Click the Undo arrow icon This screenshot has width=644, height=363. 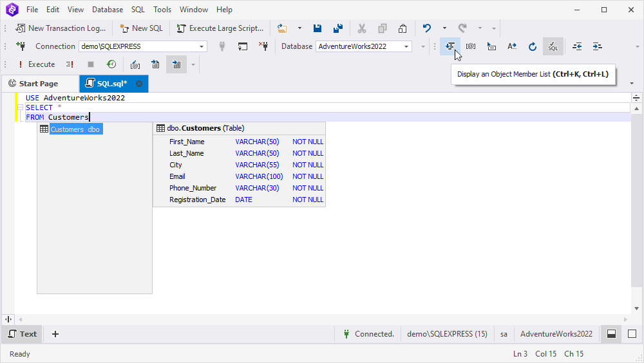(427, 28)
